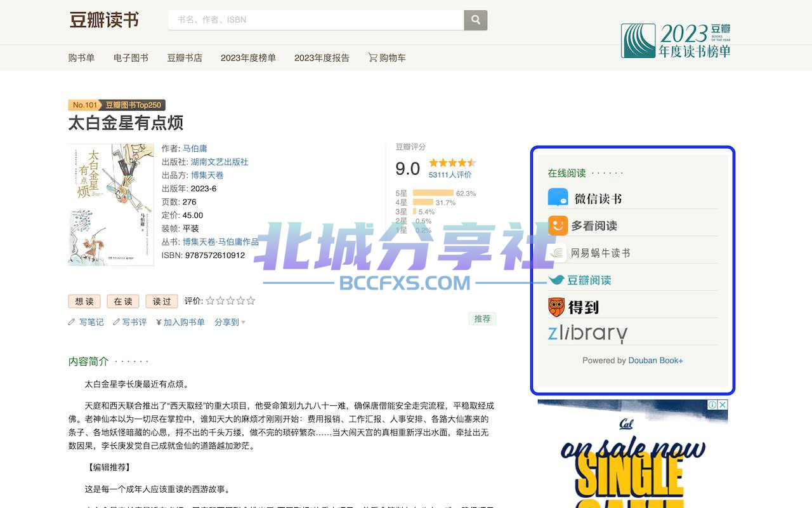Image resolution: width=812 pixels, height=508 pixels.
Task: Mark the book as 想读
Action: tap(84, 302)
